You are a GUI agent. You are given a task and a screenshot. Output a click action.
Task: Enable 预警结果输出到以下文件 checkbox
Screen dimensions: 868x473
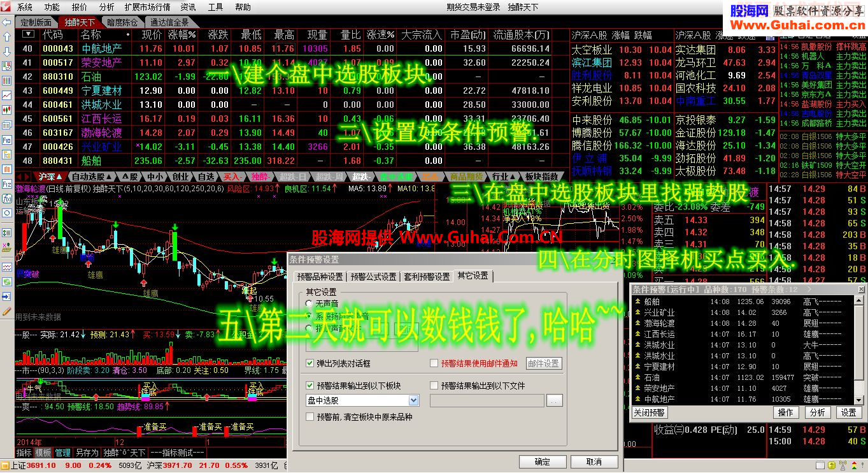click(434, 385)
